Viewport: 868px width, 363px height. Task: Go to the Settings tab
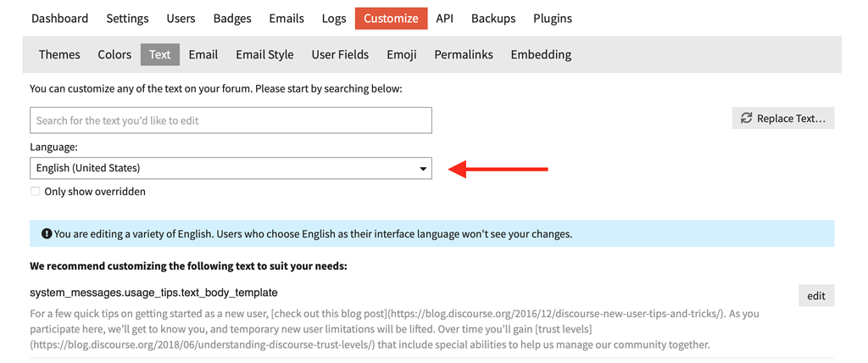(127, 19)
